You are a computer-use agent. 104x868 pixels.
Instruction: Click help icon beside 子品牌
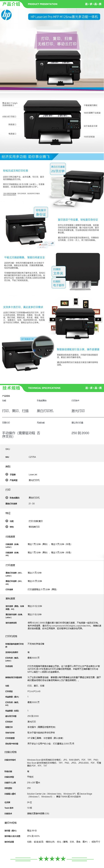pyautogui.click(x=7, y=474)
